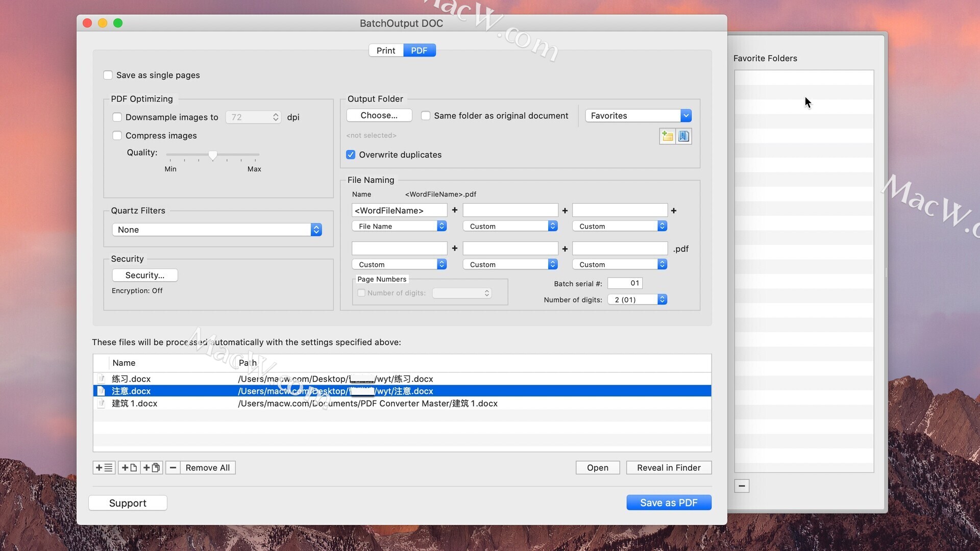Screen dimensions: 980x551
Task: Click the Path column header
Action: click(x=248, y=363)
